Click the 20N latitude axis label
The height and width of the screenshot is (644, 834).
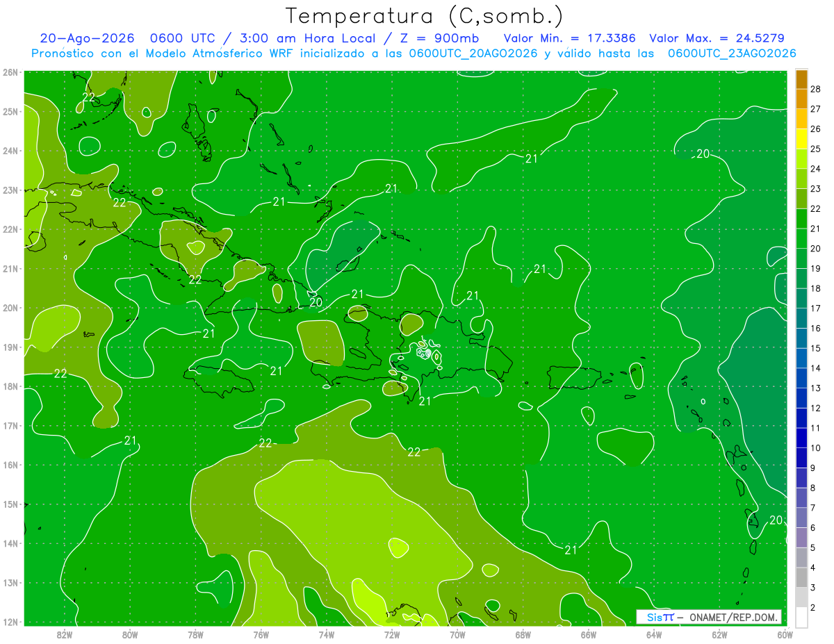coord(10,308)
